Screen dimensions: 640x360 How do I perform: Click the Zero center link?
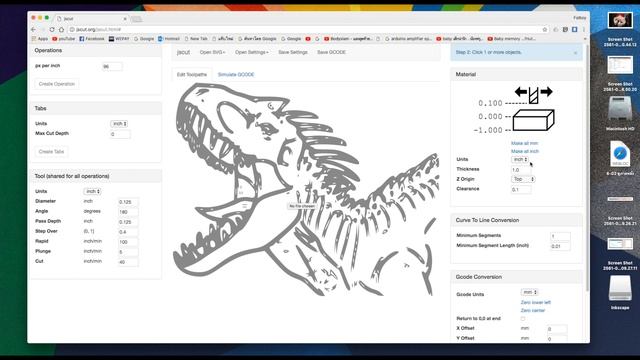pos(533,311)
